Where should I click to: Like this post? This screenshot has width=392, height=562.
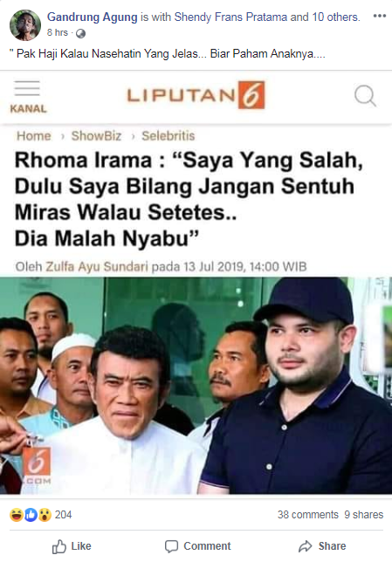(72, 546)
